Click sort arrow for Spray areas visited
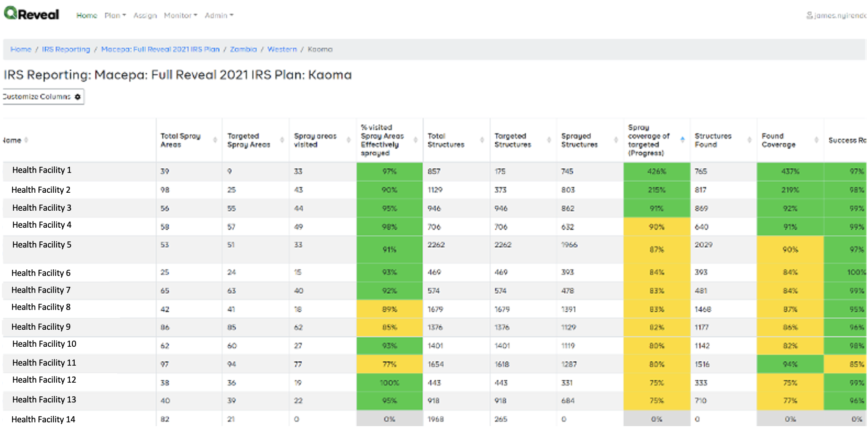This screenshot has height=428, width=868. [349, 140]
